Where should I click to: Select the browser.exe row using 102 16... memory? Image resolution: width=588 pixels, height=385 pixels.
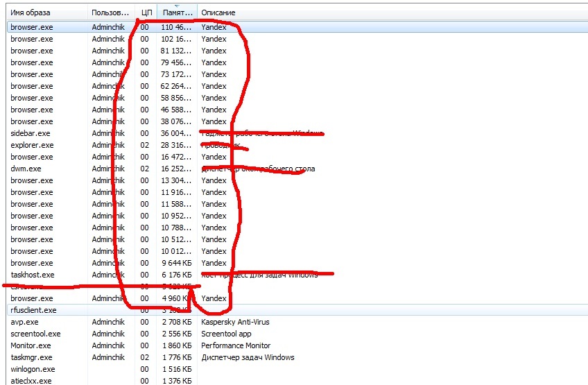[x=297, y=39]
